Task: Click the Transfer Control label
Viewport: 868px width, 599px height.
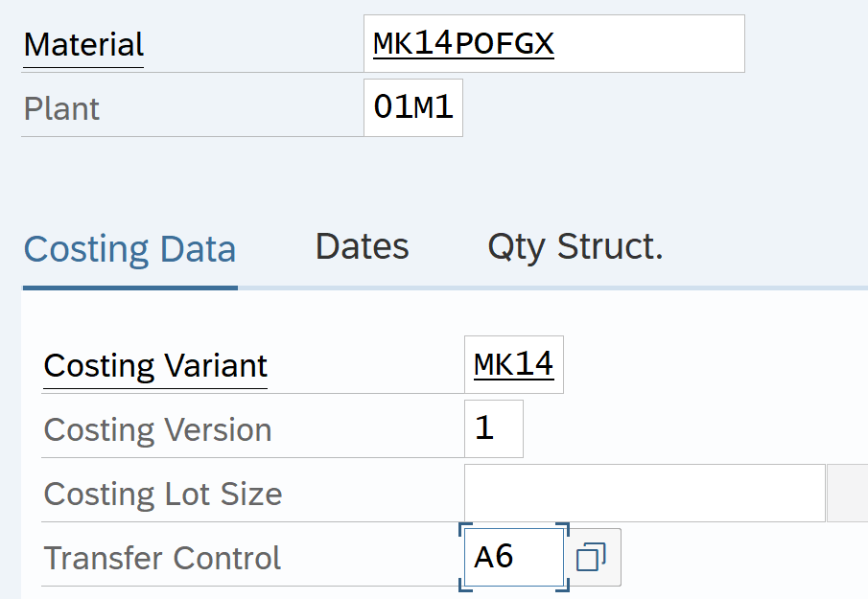Action: (162, 558)
